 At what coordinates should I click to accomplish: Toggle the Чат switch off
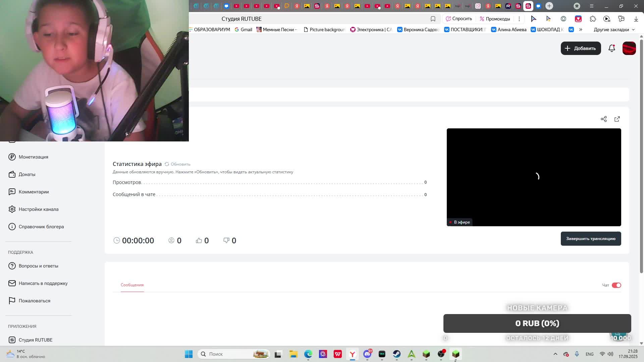[616, 285]
